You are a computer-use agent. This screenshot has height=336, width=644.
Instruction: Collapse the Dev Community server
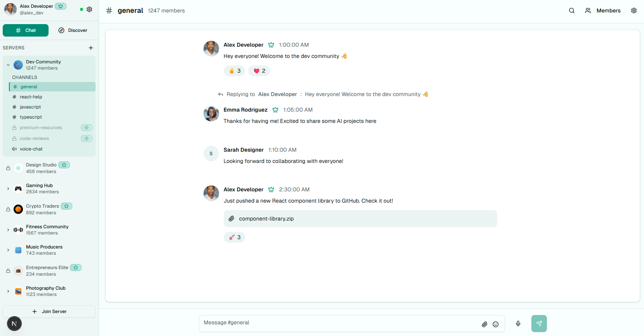[x=8, y=65]
